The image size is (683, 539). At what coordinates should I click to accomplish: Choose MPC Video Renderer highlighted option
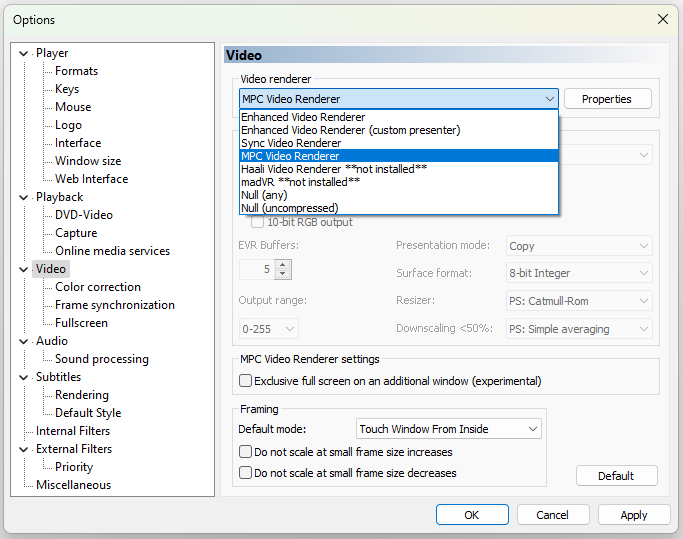[399, 156]
